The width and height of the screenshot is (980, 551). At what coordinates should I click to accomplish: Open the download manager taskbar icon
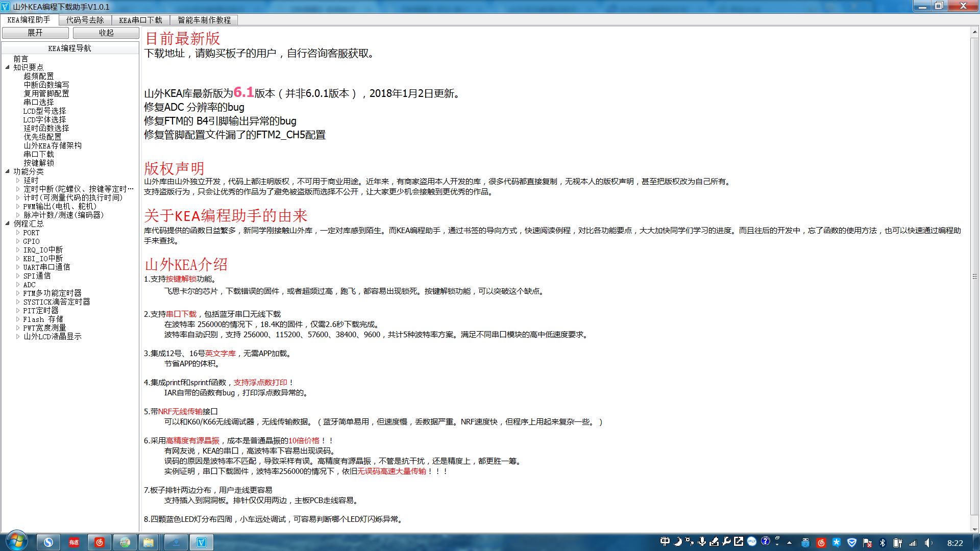pyautogui.click(x=176, y=542)
